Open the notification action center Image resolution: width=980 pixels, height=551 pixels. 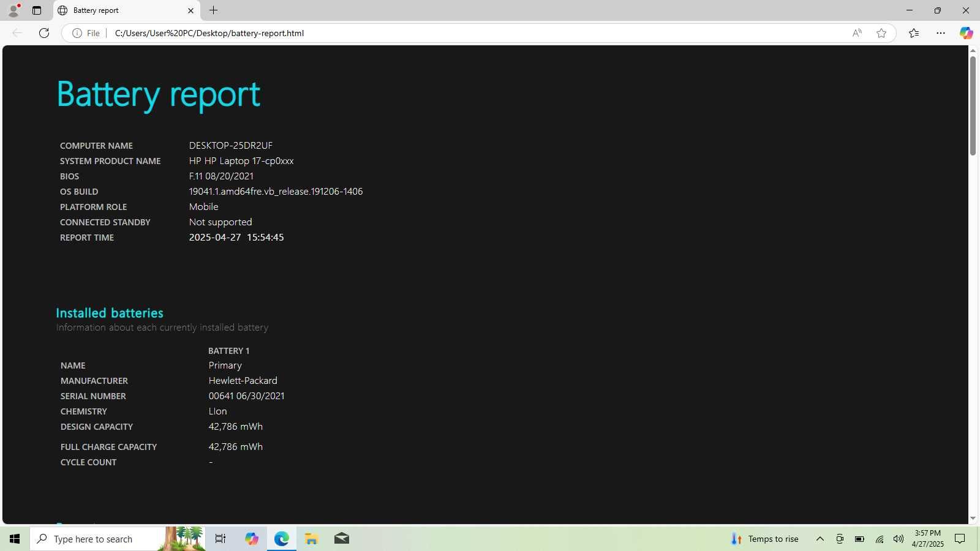coord(960,539)
